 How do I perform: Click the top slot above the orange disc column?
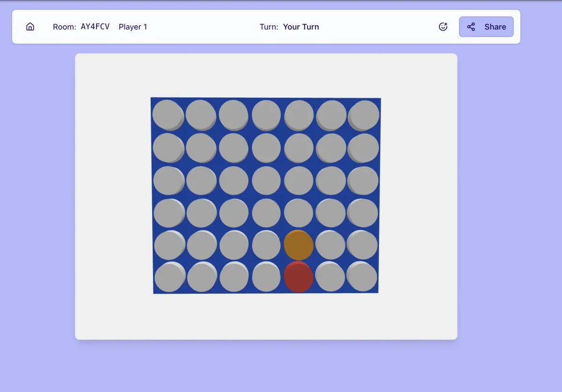tap(299, 115)
